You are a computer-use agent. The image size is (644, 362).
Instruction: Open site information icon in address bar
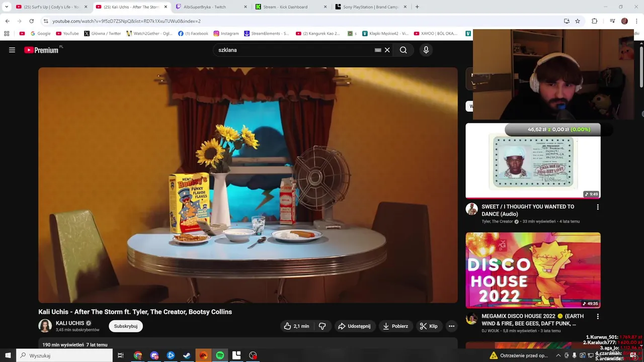coord(46,21)
